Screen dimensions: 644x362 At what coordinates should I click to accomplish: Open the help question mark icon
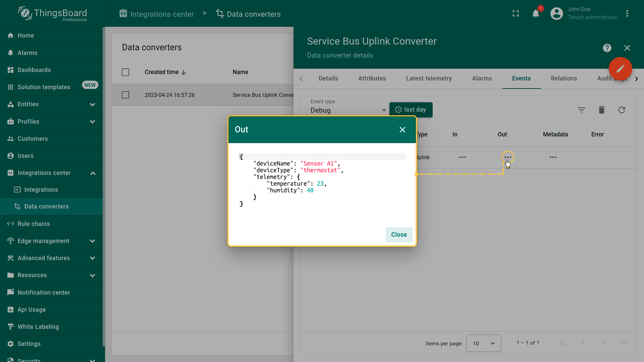click(607, 48)
